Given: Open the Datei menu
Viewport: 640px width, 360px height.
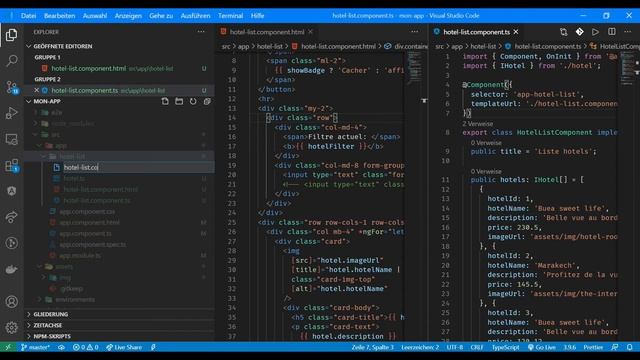Looking at the screenshot, I should click(28, 16).
